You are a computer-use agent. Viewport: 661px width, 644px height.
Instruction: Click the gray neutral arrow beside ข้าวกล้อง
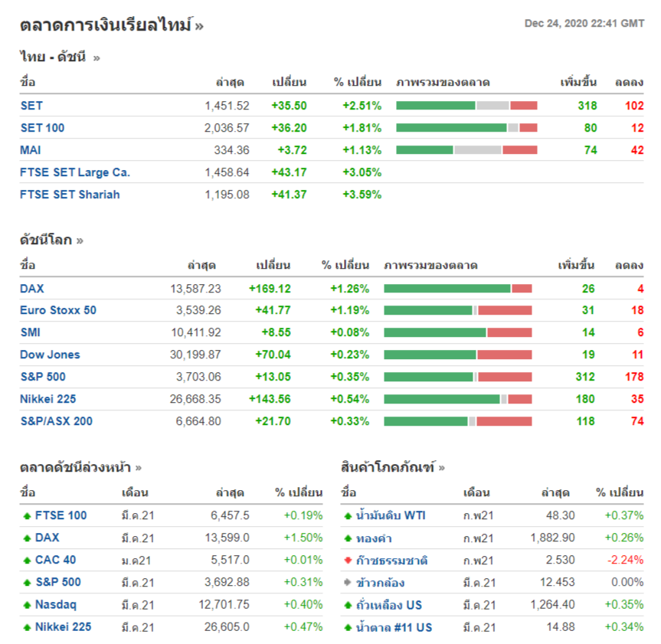coord(348,583)
